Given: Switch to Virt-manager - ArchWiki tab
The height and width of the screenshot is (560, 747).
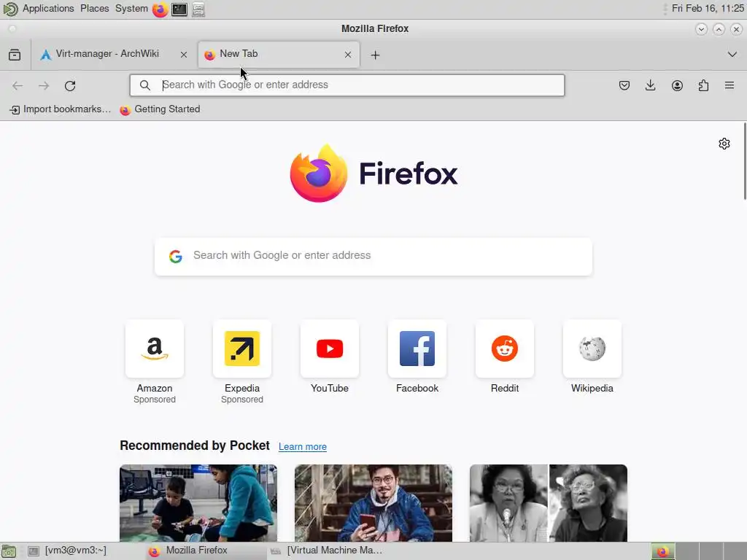Looking at the screenshot, I should [x=115, y=54].
